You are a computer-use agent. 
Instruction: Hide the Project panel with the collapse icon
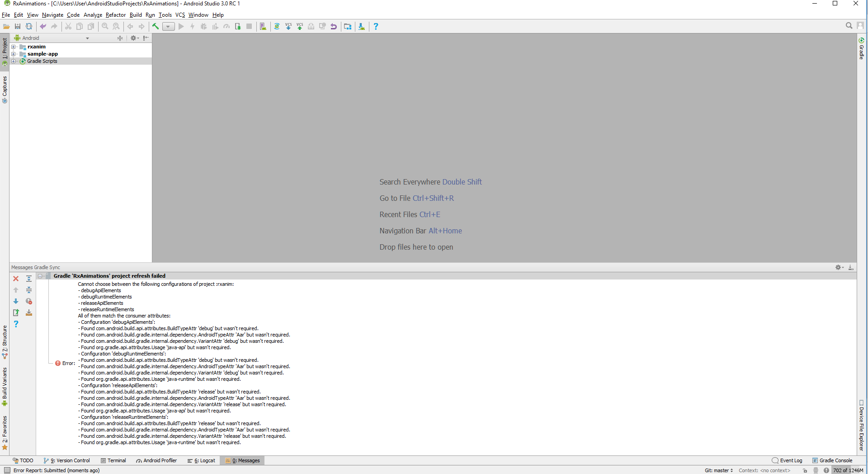coord(146,38)
